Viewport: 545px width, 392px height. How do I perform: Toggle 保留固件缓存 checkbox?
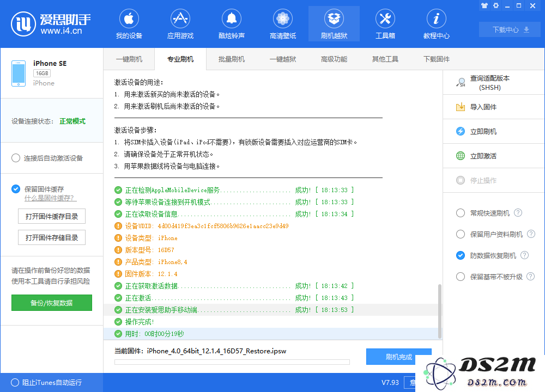coord(16,189)
